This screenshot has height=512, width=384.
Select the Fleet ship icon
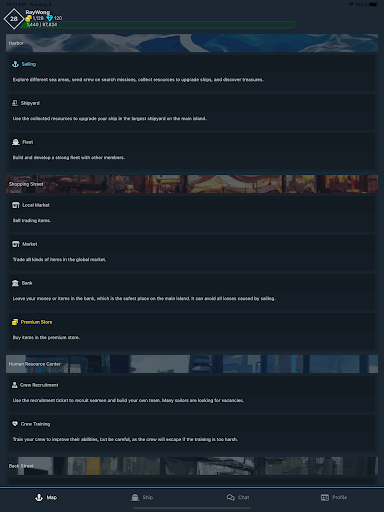pos(16,142)
